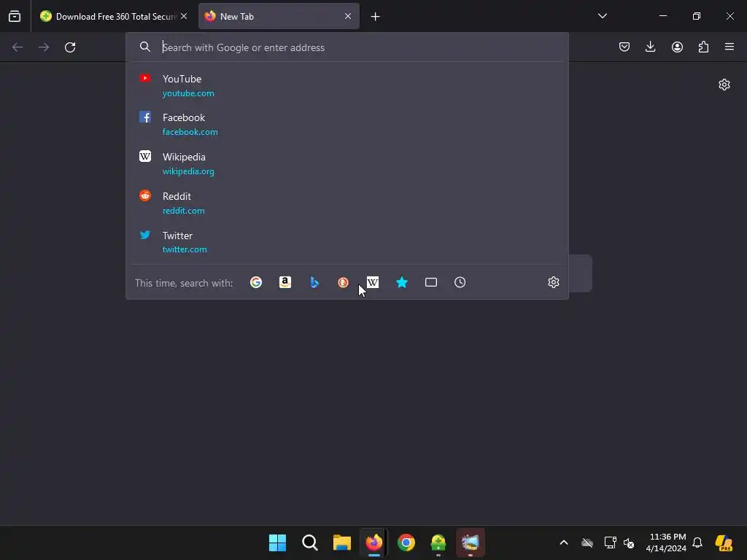Open search settings gear in dropdown
The image size is (747, 560).
(553, 282)
